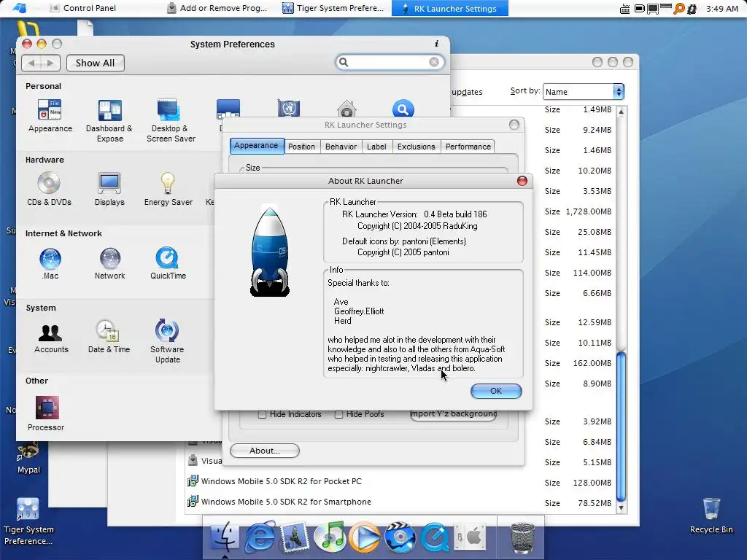Open Energy Saver preferences
This screenshot has height=560, width=747.
tap(169, 189)
